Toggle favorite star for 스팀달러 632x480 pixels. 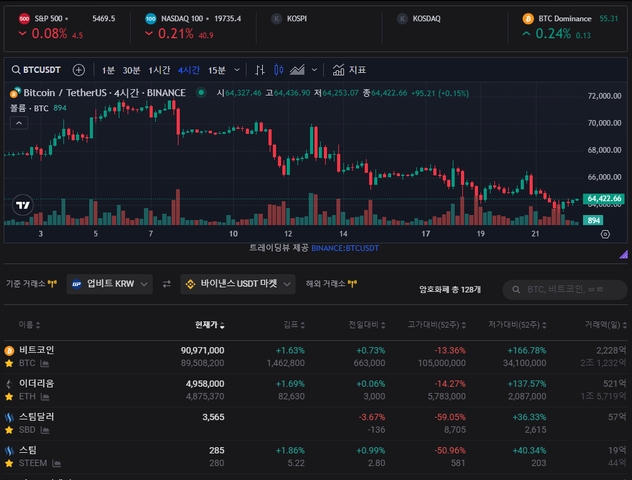click(x=9, y=430)
